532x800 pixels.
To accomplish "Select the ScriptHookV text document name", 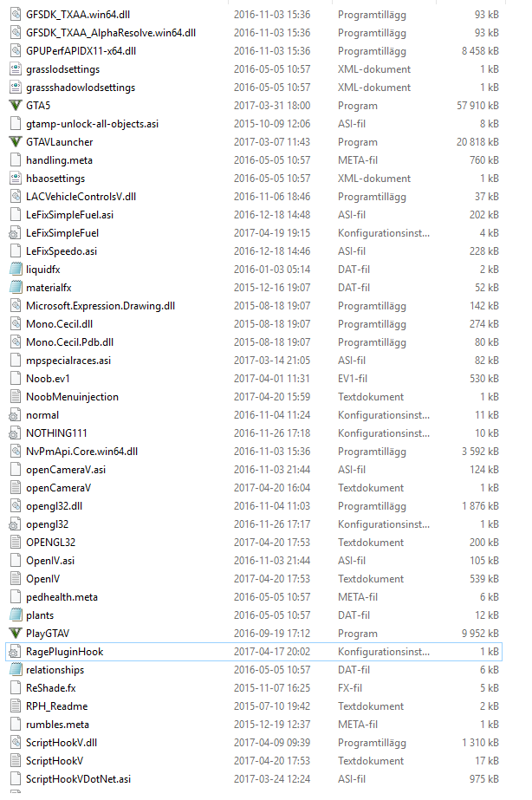I will click(x=55, y=761).
